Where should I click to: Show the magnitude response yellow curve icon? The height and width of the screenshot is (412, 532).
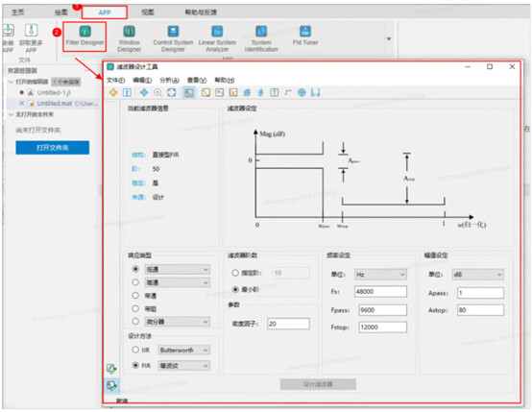pos(206,92)
